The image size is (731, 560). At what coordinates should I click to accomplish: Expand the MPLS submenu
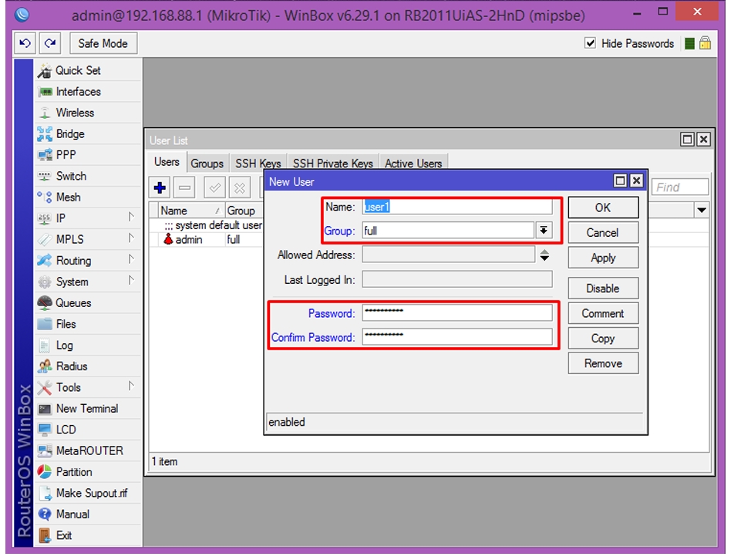pyautogui.click(x=131, y=238)
